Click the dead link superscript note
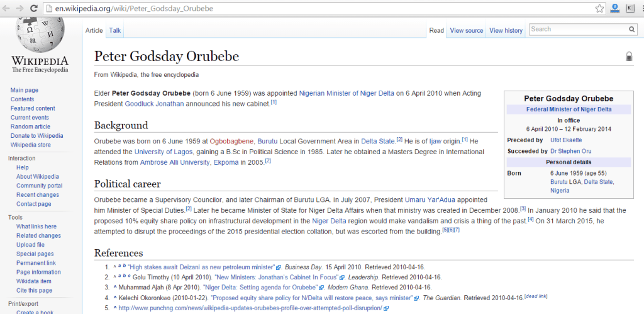The image size is (644, 314). point(536,296)
